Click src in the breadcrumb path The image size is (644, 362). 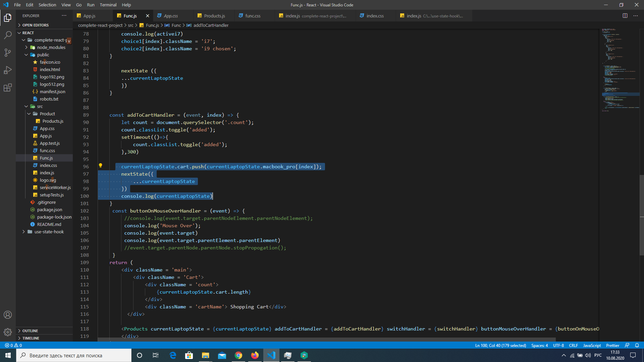[x=130, y=25]
